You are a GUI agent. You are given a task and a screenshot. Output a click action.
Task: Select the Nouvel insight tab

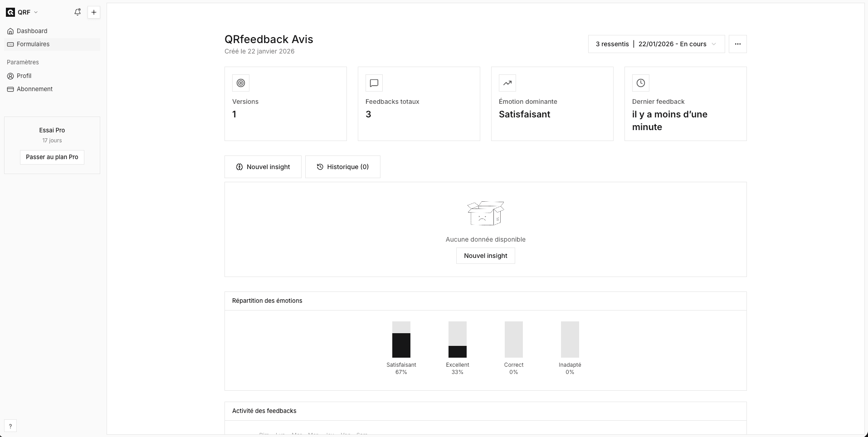tap(263, 167)
